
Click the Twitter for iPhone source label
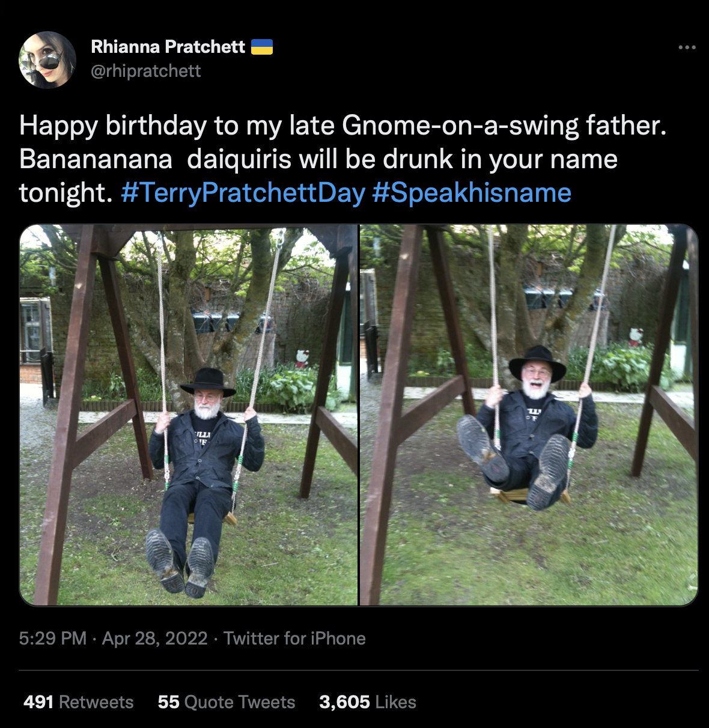tap(294, 638)
